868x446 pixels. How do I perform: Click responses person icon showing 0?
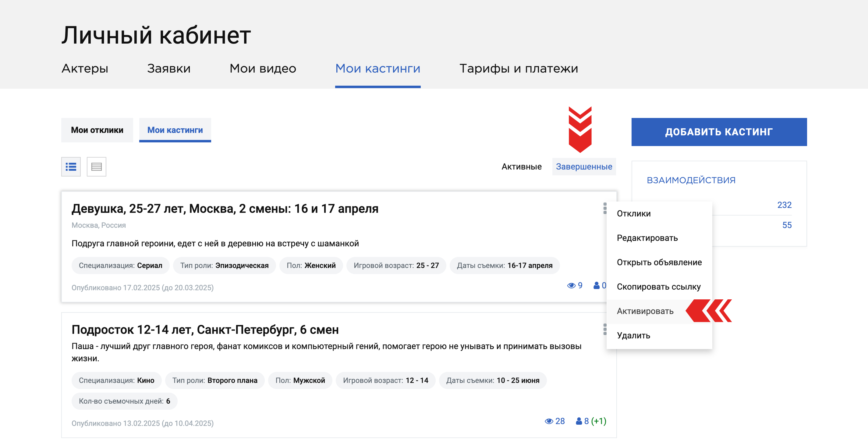[x=596, y=286]
